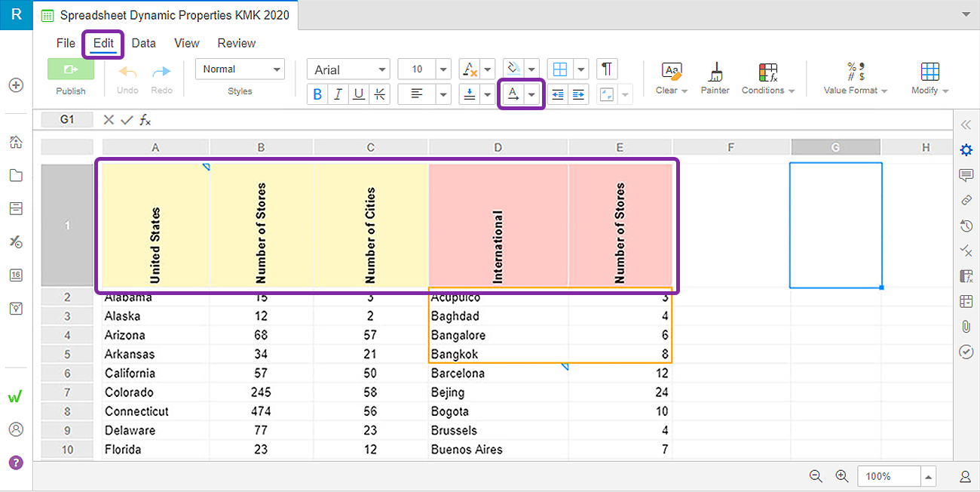Open the font color dropdown arrow
Screen dimensions: 980x492
488,69
